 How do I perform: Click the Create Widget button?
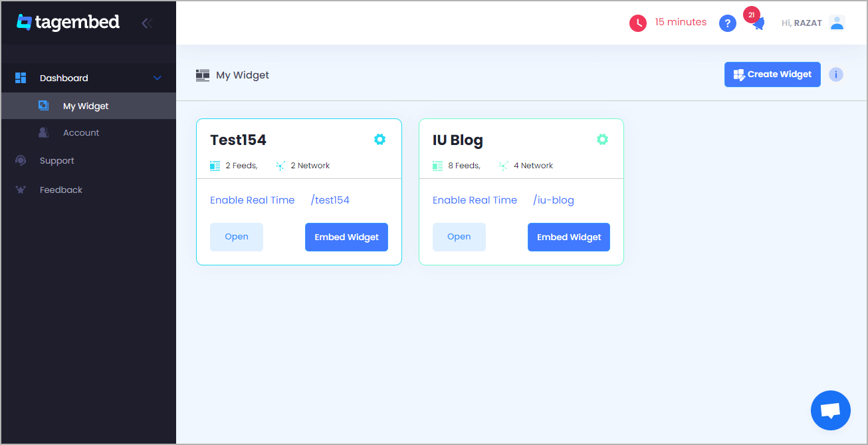coord(772,74)
